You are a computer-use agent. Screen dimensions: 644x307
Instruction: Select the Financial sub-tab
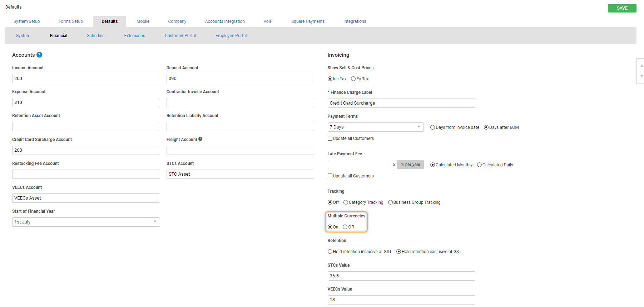click(x=59, y=36)
